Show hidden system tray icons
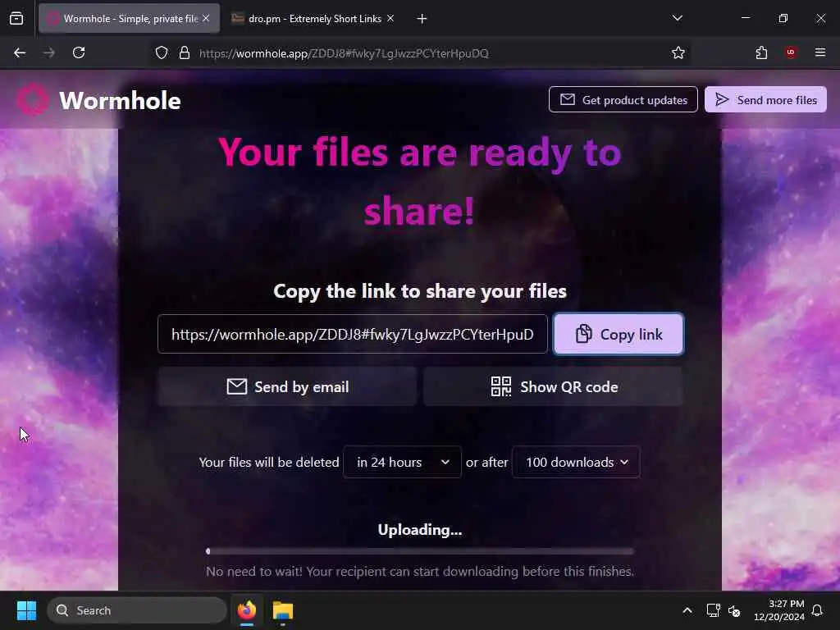This screenshot has height=630, width=840. [x=687, y=610]
